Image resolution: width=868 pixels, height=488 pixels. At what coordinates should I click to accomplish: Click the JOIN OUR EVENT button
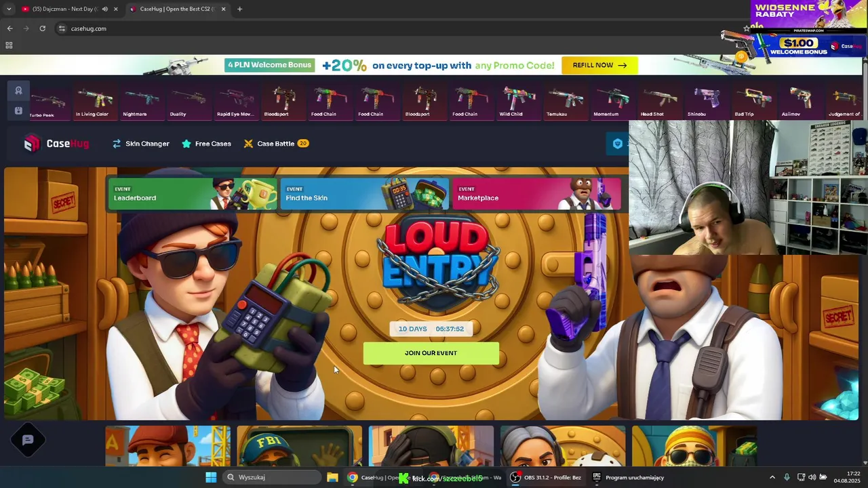(x=431, y=353)
